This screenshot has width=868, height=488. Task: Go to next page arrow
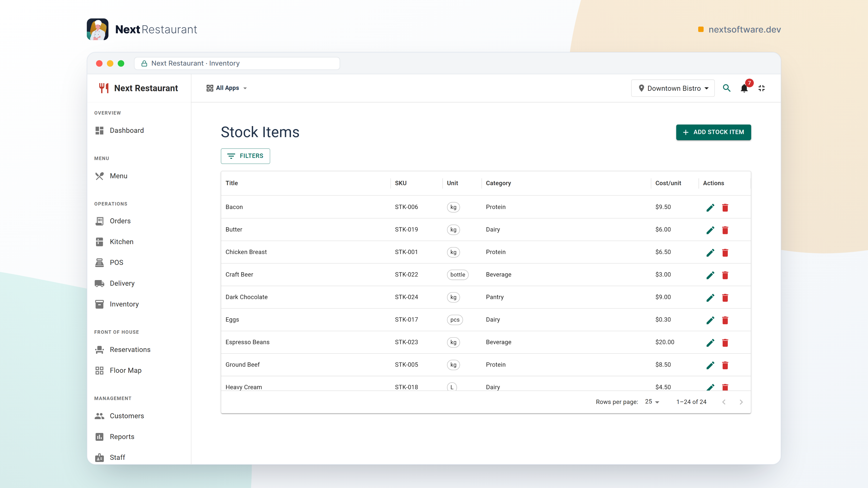click(741, 402)
